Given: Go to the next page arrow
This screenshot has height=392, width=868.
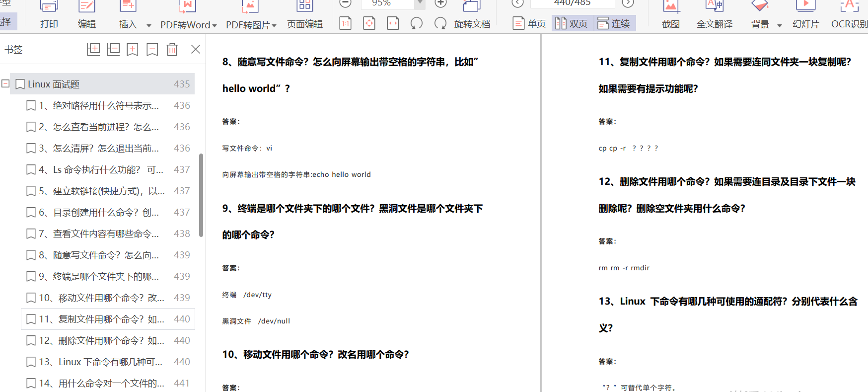Looking at the screenshot, I should (x=628, y=3).
